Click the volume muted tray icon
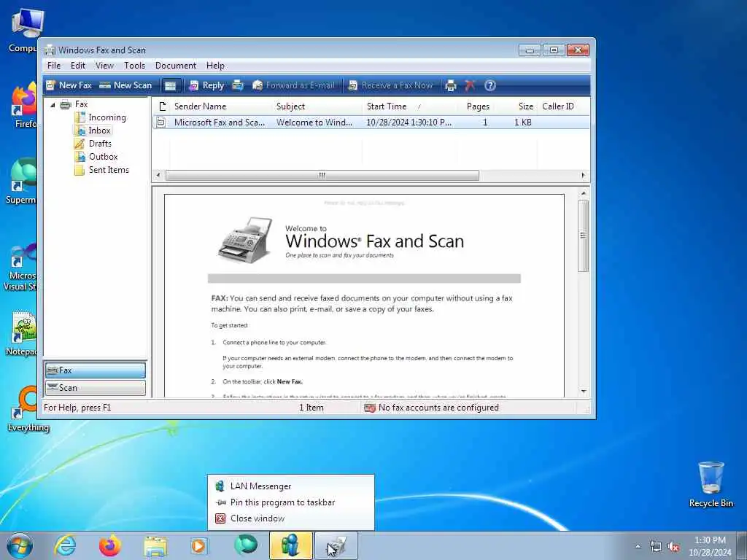Image resolution: width=747 pixels, height=560 pixels. [673, 547]
